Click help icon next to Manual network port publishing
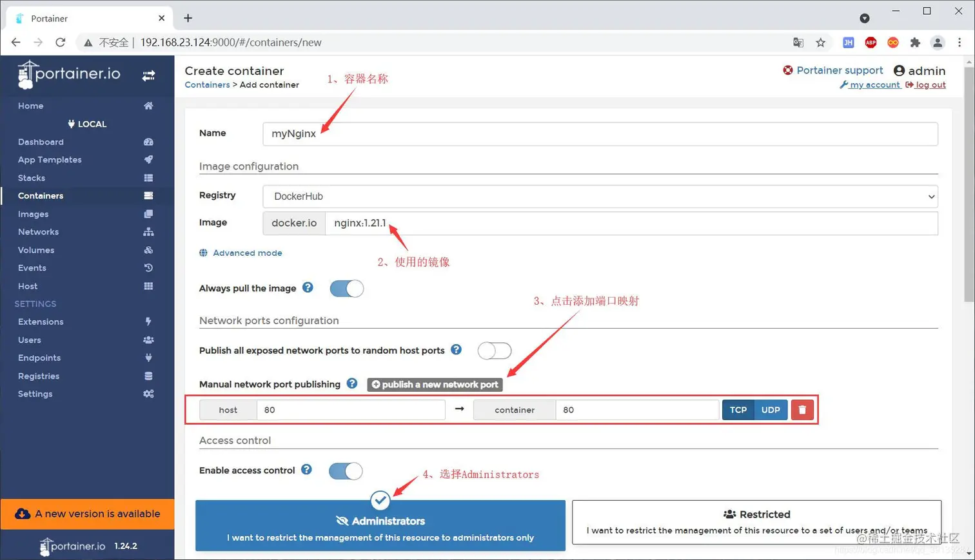This screenshot has width=975, height=560. pyautogui.click(x=351, y=383)
